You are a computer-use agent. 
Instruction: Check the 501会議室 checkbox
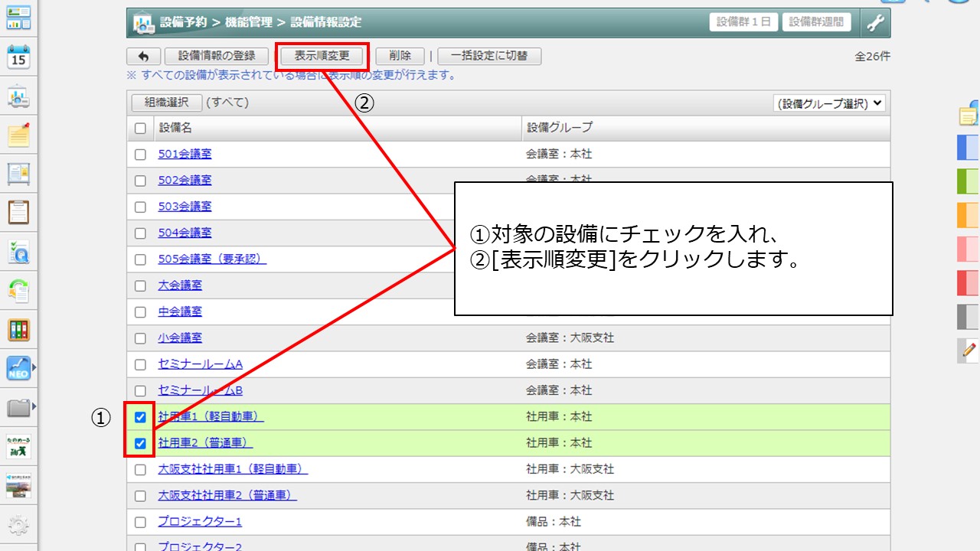pyautogui.click(x=140, y=155)
